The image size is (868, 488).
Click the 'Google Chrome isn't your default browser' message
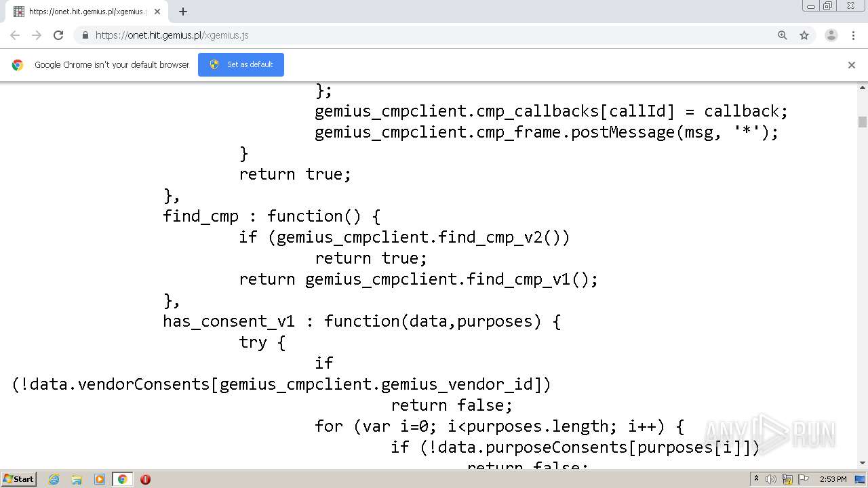coord(112,65)
